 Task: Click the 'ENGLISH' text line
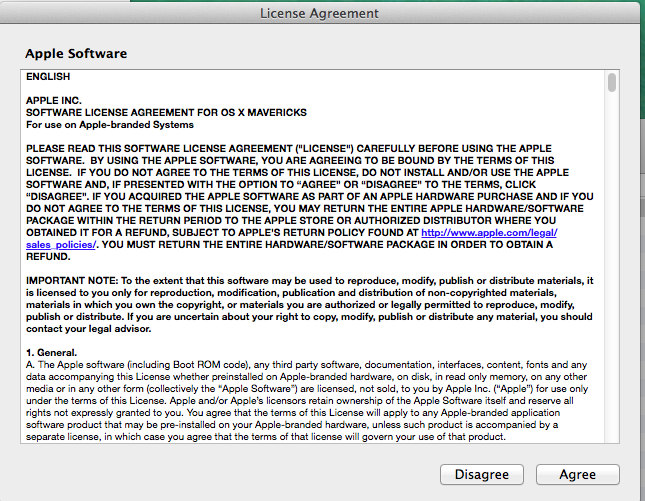click(48, 77)
